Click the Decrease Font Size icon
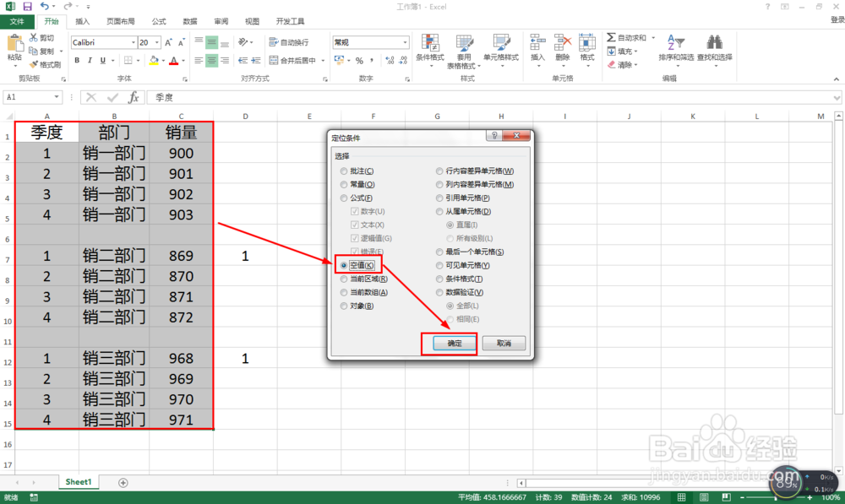The height and width of the screenshot is (504, 845). [181, 42]
